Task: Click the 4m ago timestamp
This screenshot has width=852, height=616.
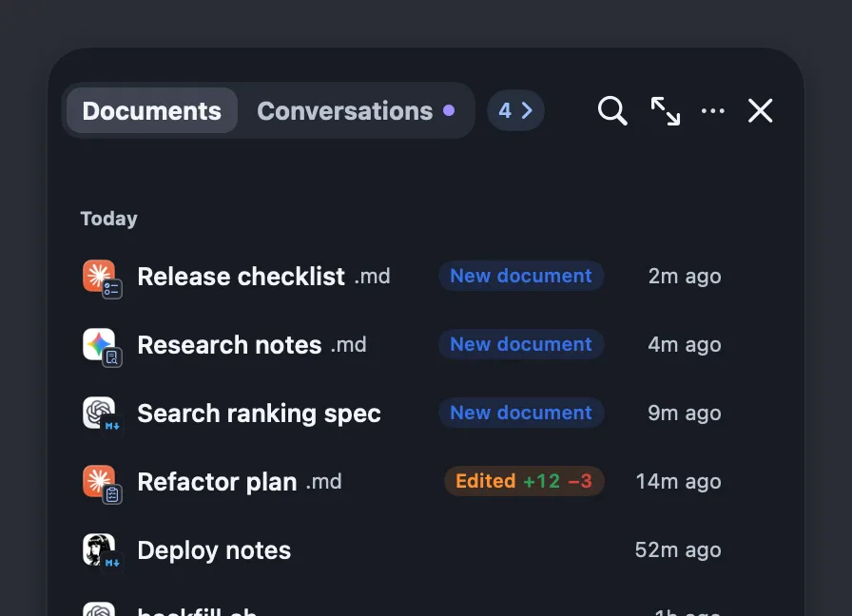Action: (x=685, y=345)
